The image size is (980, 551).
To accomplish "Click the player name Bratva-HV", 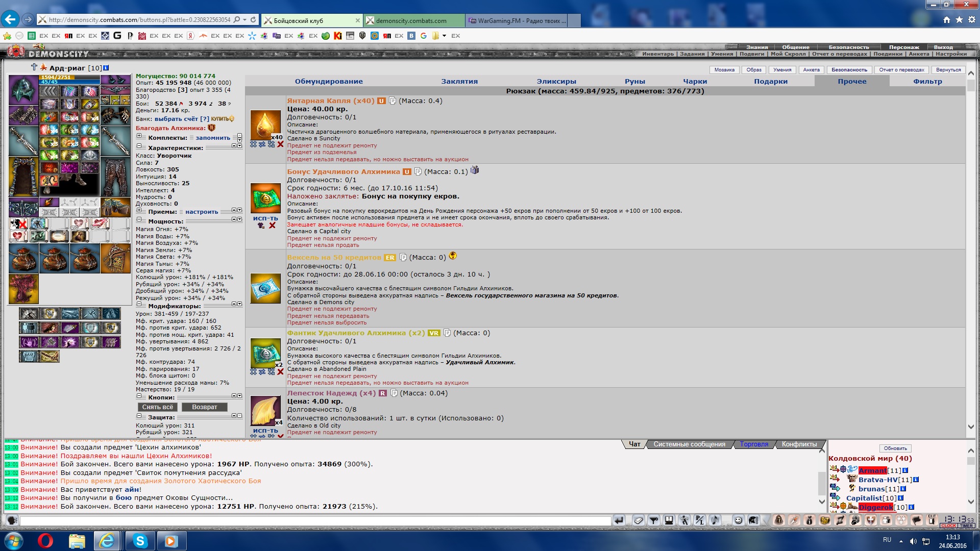I will [x=878, y=480].
